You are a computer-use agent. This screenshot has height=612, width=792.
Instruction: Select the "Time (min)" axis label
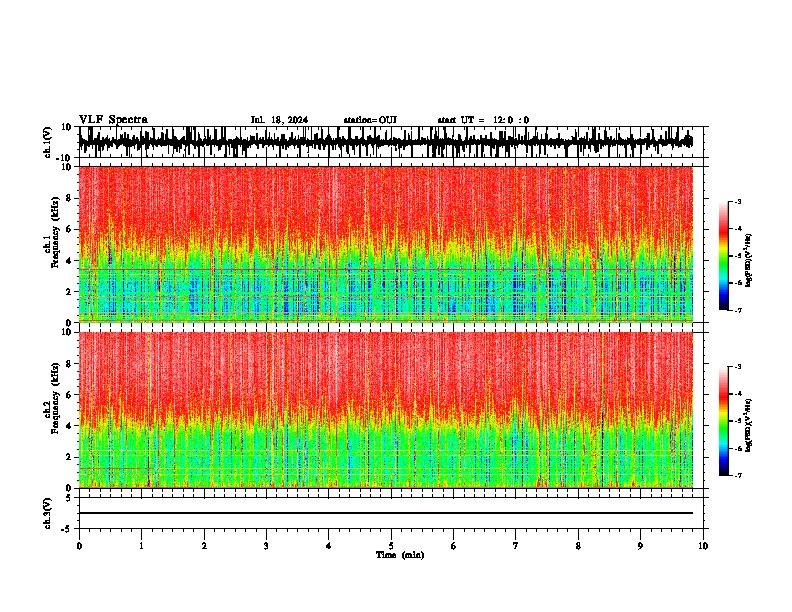click(x=400, y=555)
